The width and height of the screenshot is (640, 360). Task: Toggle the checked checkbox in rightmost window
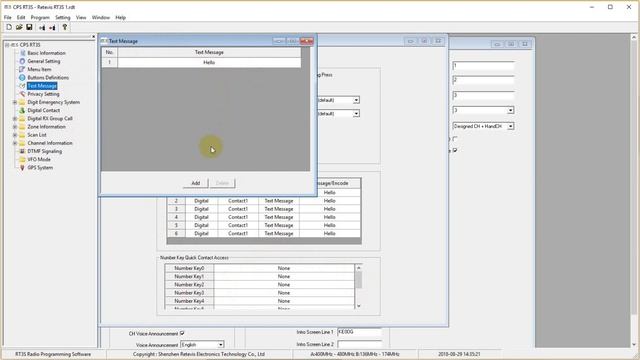click(x=455, y=150)
